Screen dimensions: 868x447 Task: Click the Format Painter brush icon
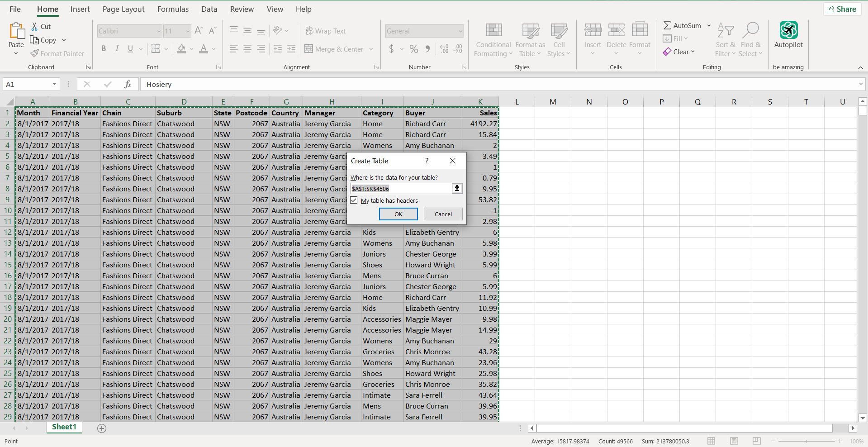(34, 53)
